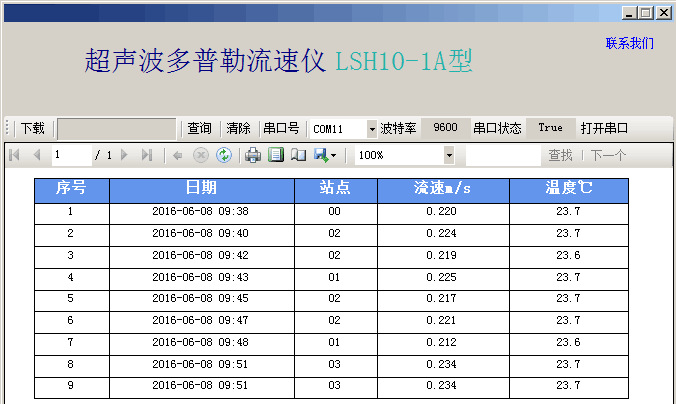
Task: Click flow speed value 0.212
Action: [441, 343]
